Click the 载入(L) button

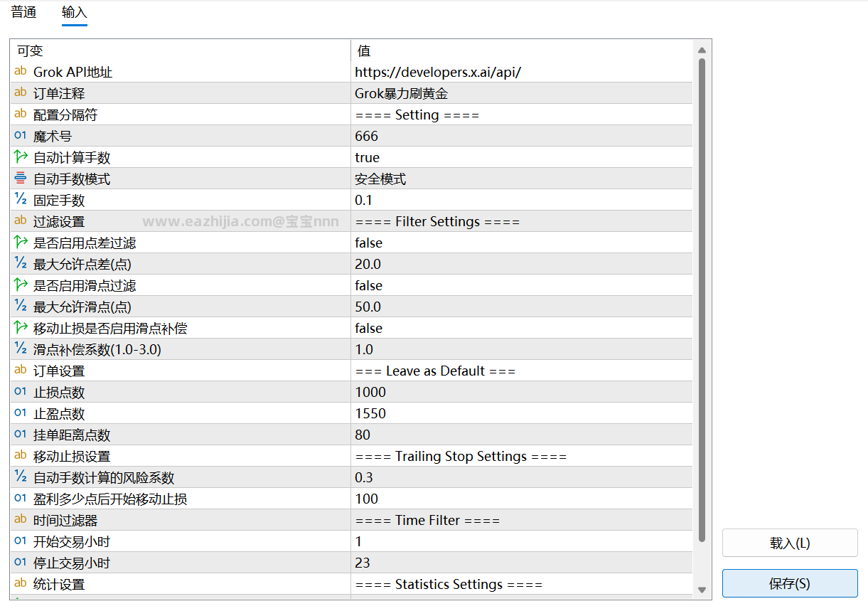[790, 543]
